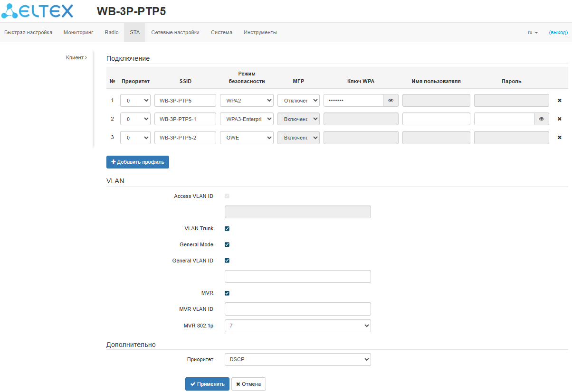Open security mode dropdown showing WPA2

click(x=247, y=101)
